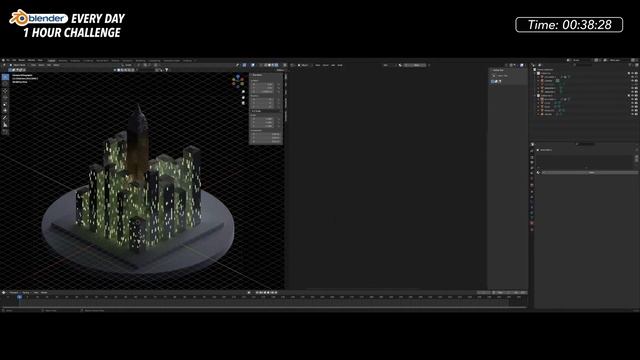The image size is (640, 360).
Task: Select the Annotate tool in viewport toolbar
Action: point(5,117)
